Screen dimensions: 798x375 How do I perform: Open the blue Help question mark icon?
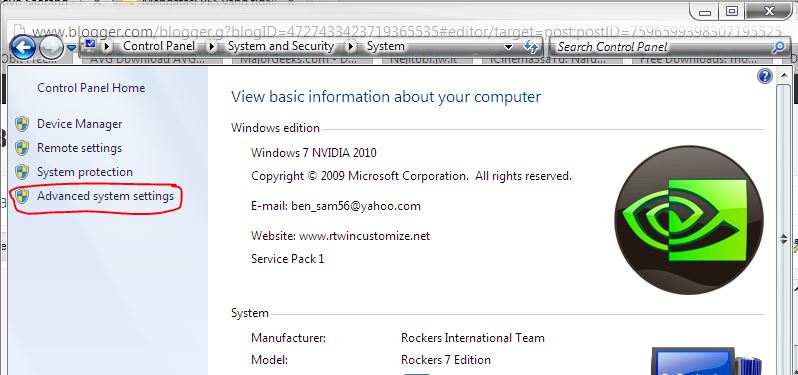click(765, 76)
